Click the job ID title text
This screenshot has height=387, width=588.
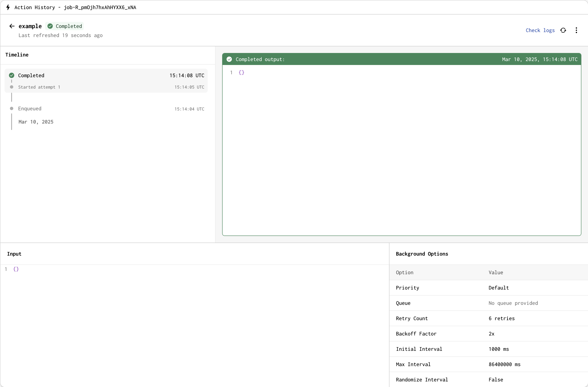click(x=100, y=7)
